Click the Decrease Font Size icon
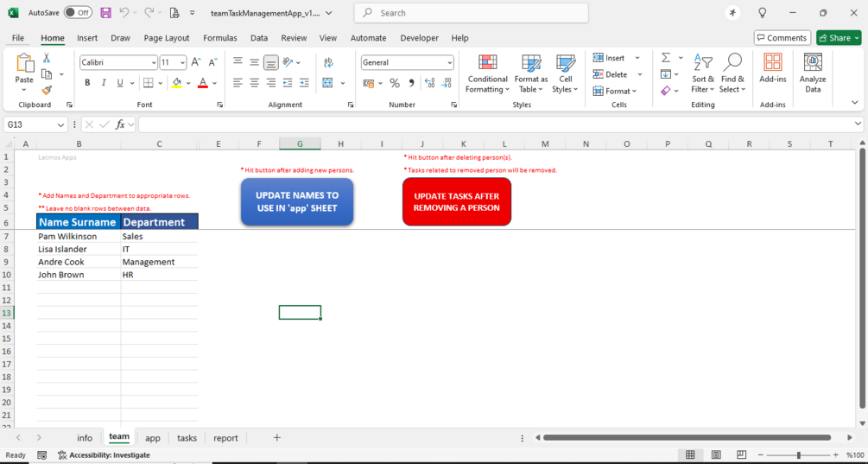 tap(212, 62)
